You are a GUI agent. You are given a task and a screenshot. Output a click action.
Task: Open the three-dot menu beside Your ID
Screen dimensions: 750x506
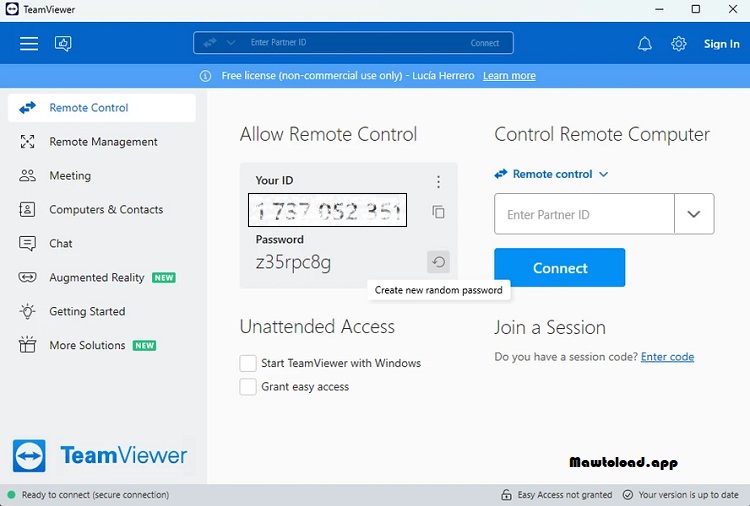[x=438, y=182]
